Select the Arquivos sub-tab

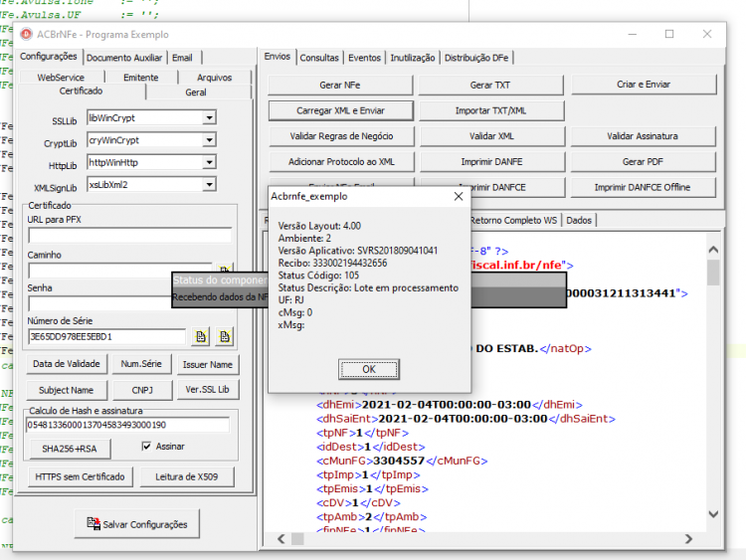tap(214, 77)
